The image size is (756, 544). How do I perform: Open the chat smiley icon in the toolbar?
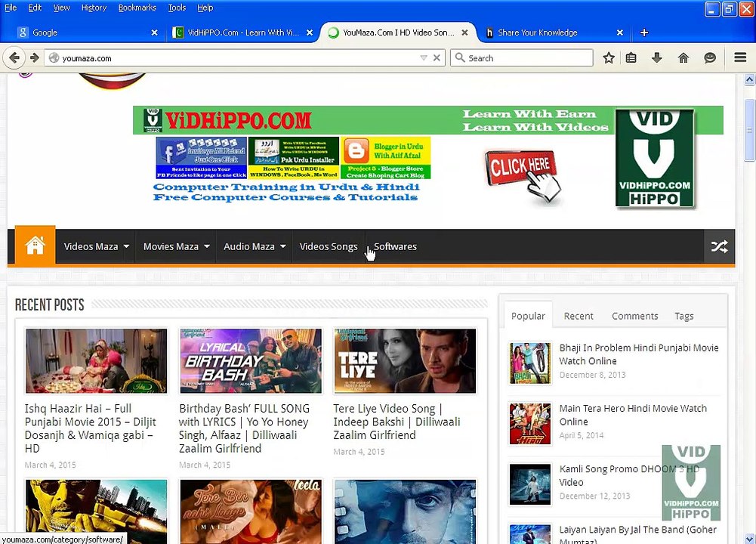click(710, 58)
